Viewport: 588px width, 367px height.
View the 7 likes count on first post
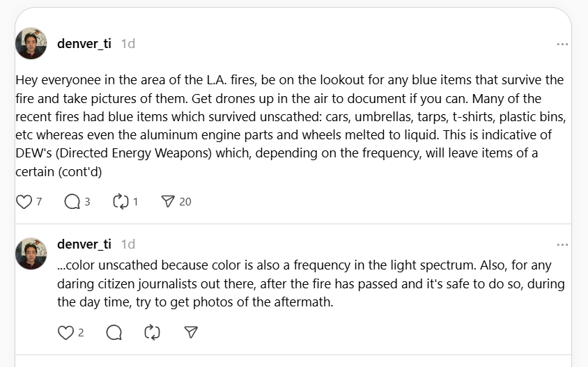point(39,202)
